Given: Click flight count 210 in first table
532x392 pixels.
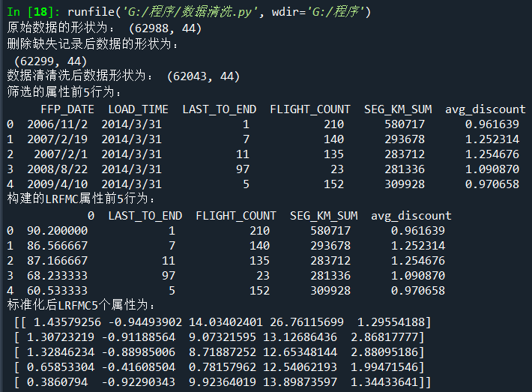Looking at the screenshot, I should [334, 124].
